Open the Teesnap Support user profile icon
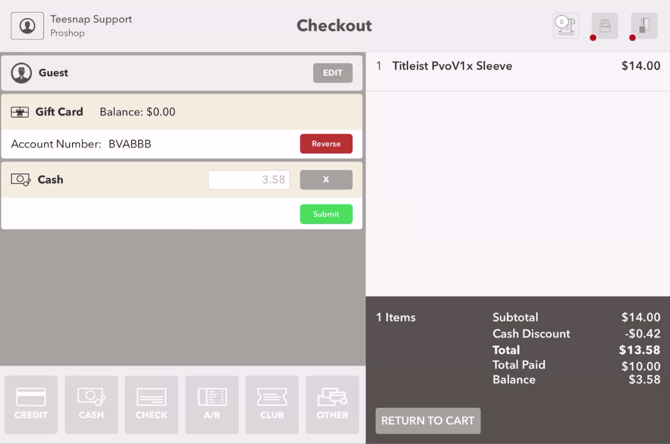The image size is (670, 444). coord(27,26)
